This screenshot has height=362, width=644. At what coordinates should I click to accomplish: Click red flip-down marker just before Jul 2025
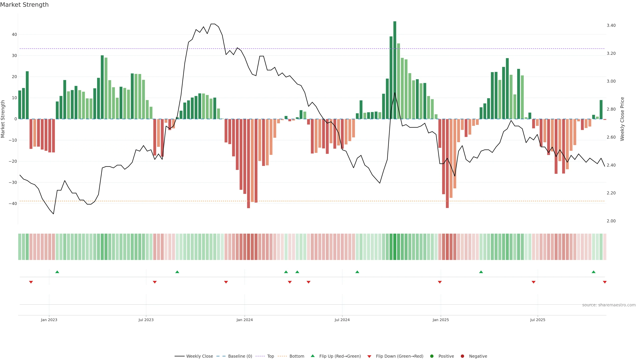(x=533, y=282)
